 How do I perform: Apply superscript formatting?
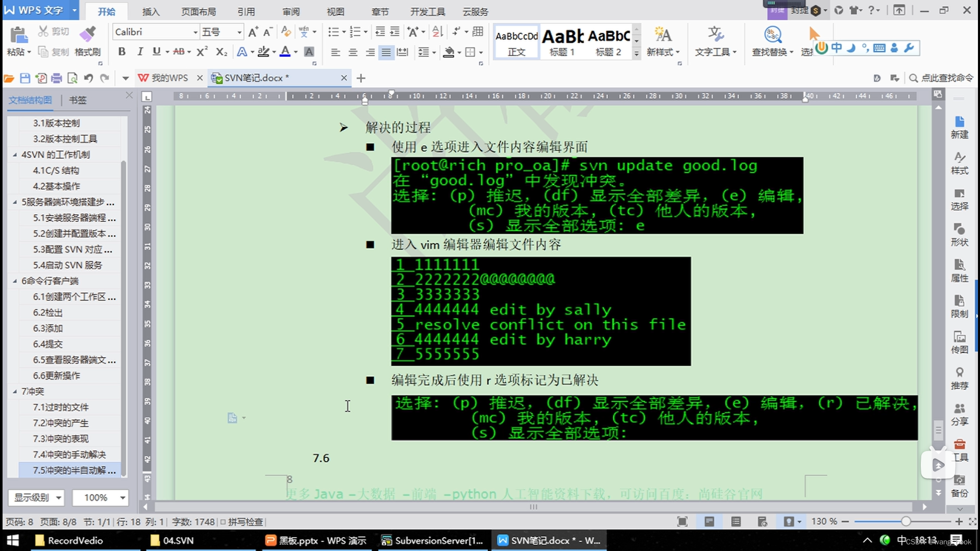coord(202,52)
